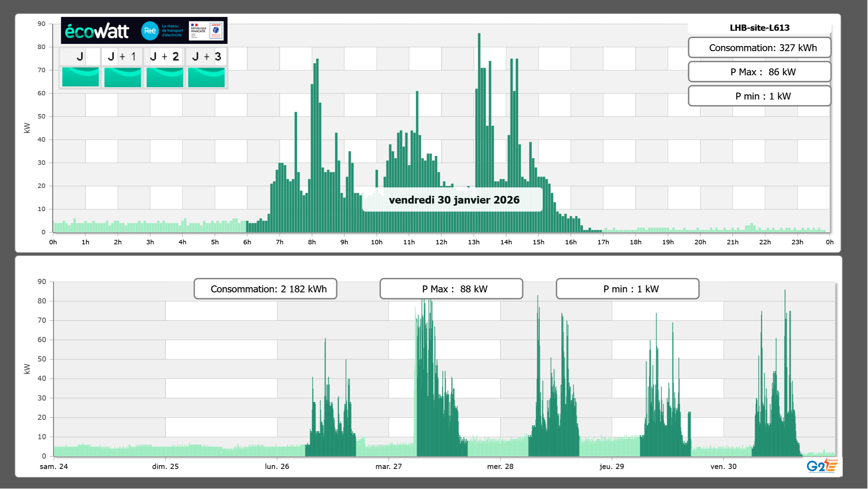Screen dimensions: 868x489
Task: Click the mar. 27 axis label
Action: (389, 467)
